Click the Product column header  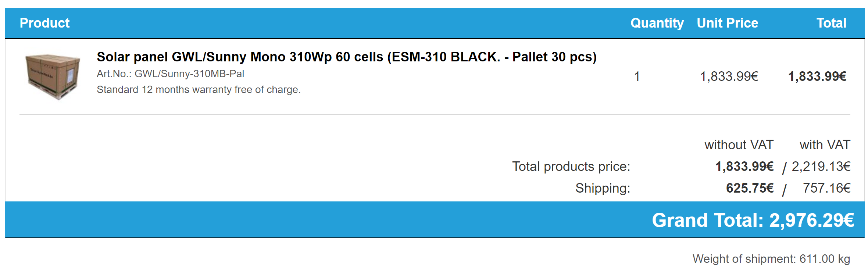44,23
